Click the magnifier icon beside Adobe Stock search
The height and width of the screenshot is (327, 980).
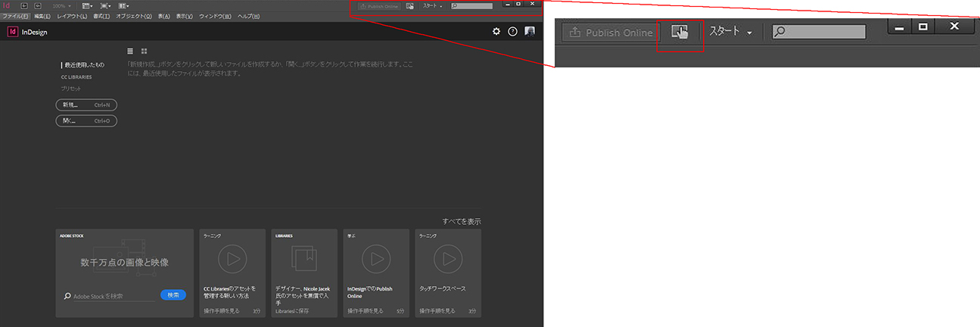(x=67, y=296)
